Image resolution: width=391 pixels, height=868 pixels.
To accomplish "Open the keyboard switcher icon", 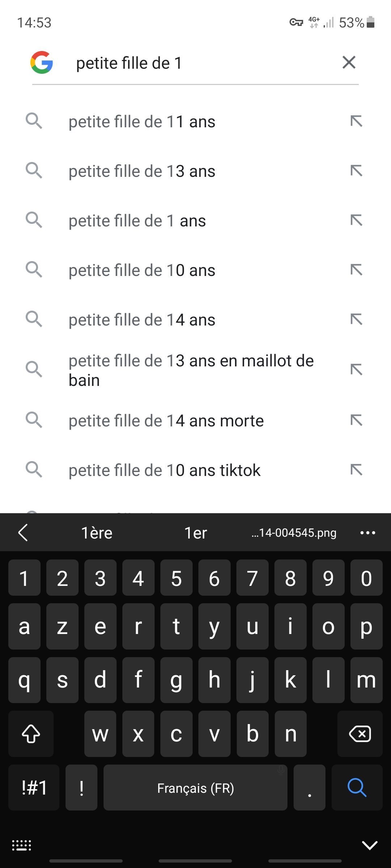I will (x=22, y=845).
